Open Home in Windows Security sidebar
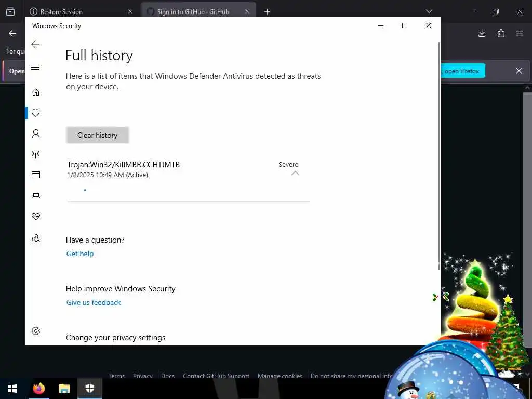The height and width of the screenshot is (399, 532). pos(36,92)
